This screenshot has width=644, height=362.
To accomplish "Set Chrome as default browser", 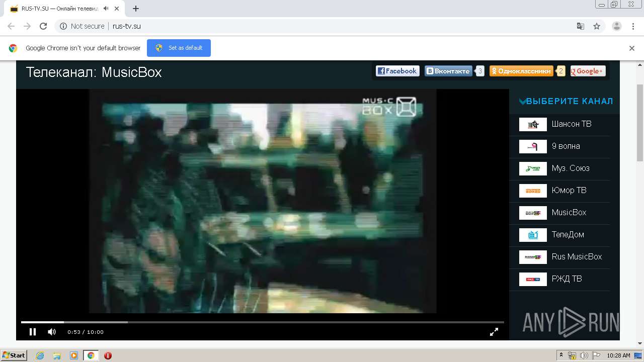I will click(x=179, y=48).
